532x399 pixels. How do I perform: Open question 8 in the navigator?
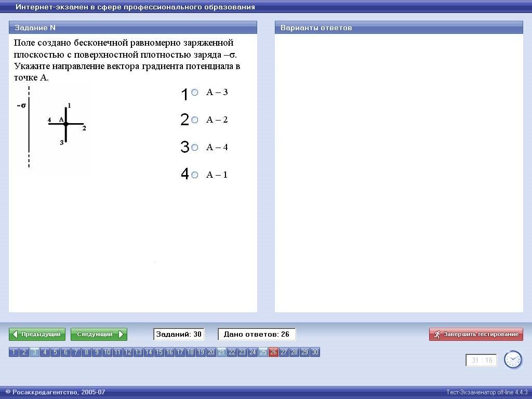(x=86, y=352)
